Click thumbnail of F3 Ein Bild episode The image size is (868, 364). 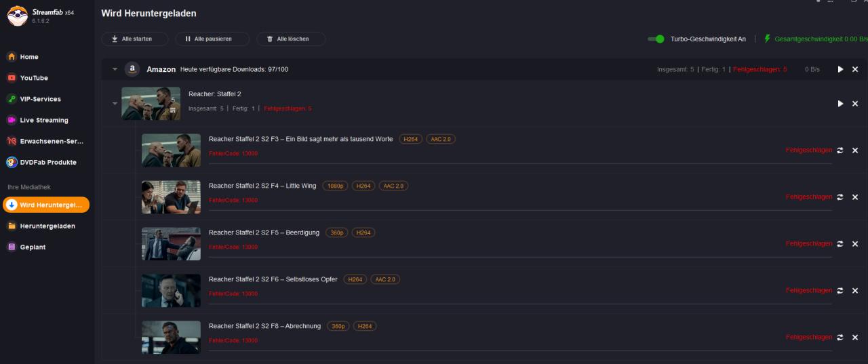point(171,150)
